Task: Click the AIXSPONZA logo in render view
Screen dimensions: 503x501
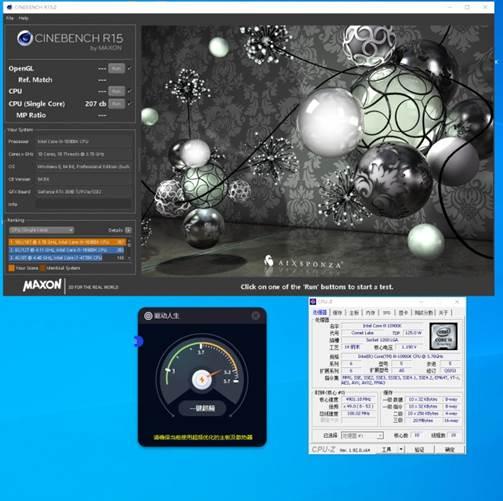Action: pos(303,263)
